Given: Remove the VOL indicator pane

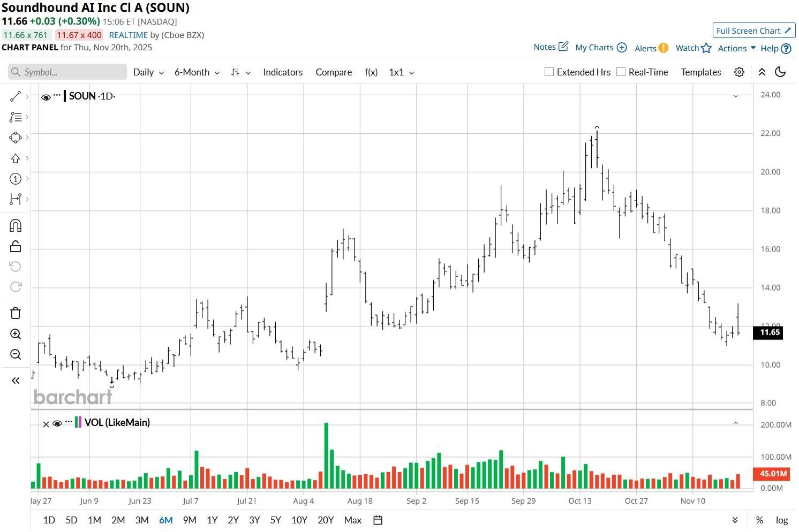Looking at the screenshot, I should [x=46, y=424].
